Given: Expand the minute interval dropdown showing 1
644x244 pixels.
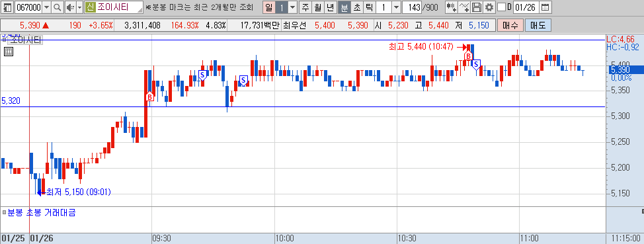Looking at the screenshot, I should click(x=396, y=7).
